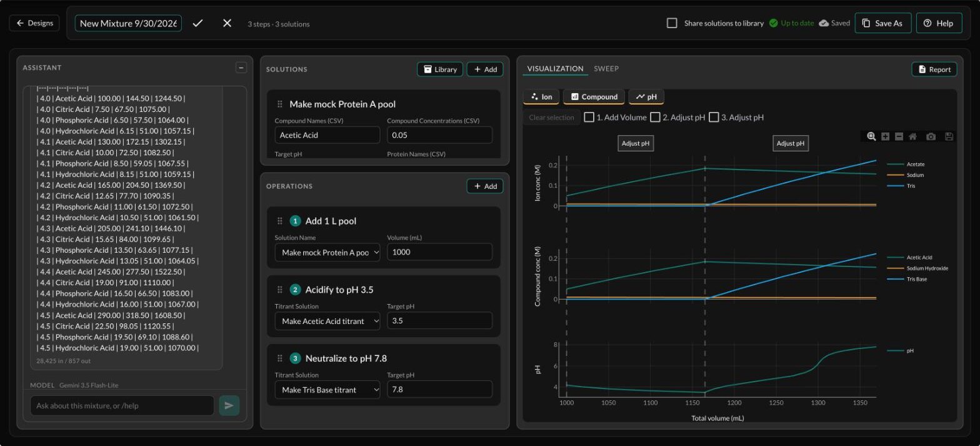Click the Volume field showing 1000
Viewport: 980px width, 446px height.
[440, 252]
